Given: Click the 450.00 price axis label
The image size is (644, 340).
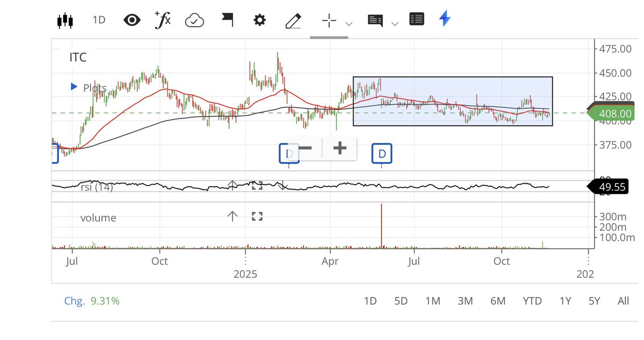Looking at the screenshot, I should pos(615,73).
